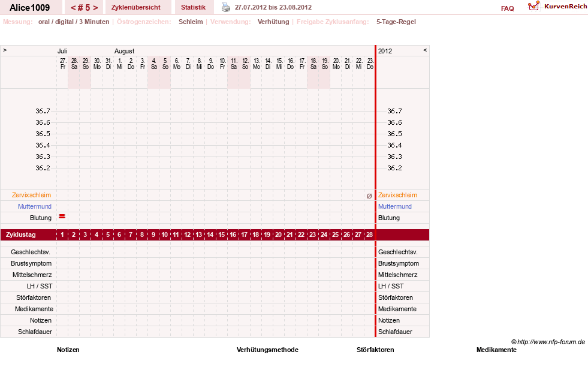
Task: Click the KurvenReich crown logo icon
Action: pos(533,6)
